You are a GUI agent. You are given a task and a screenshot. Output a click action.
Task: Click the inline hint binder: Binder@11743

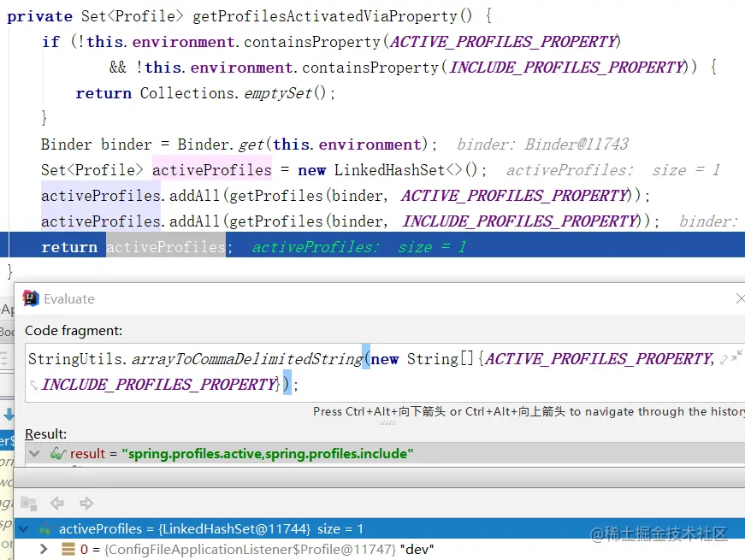pyautogui.click(x=542, y=144)
